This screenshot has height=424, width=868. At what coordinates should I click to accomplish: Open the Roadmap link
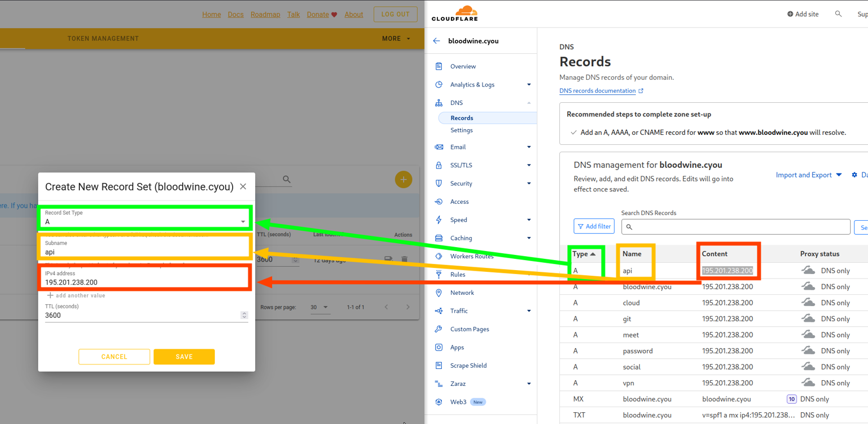[265, 15]
